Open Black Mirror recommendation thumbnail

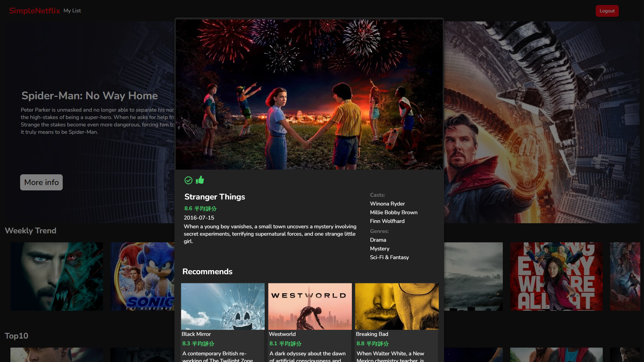click(x=223, y=306)
